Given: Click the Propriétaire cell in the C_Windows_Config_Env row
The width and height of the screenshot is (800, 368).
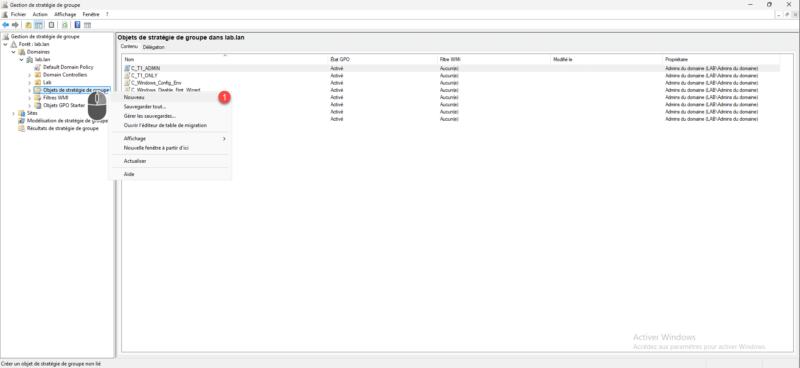Looking at the screenshot, I should [x=711, y=82].
